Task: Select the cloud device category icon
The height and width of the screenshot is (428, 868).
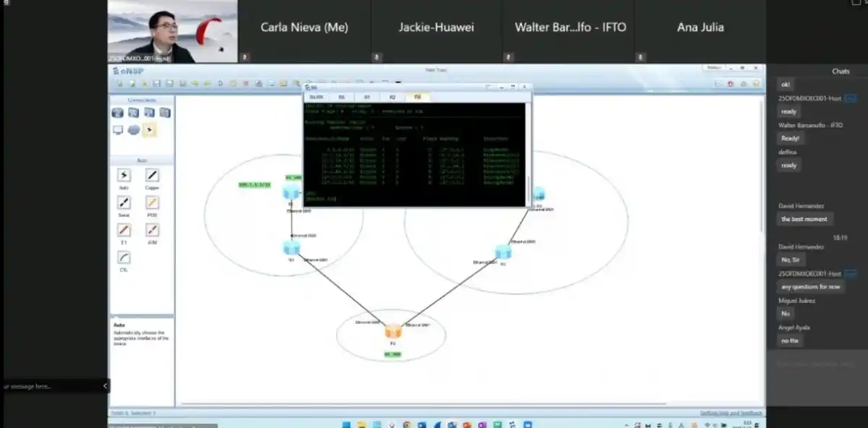Action: pyautogui.click(x=134, y=130)
